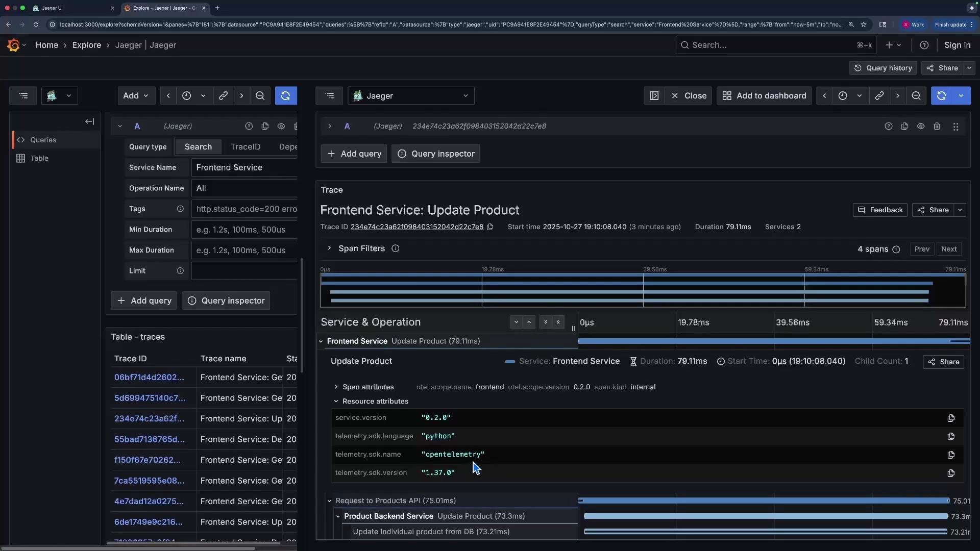Click the trace Feedback button
The height and width of the screenshot is (551, 980).
click(x=880, y=210)
